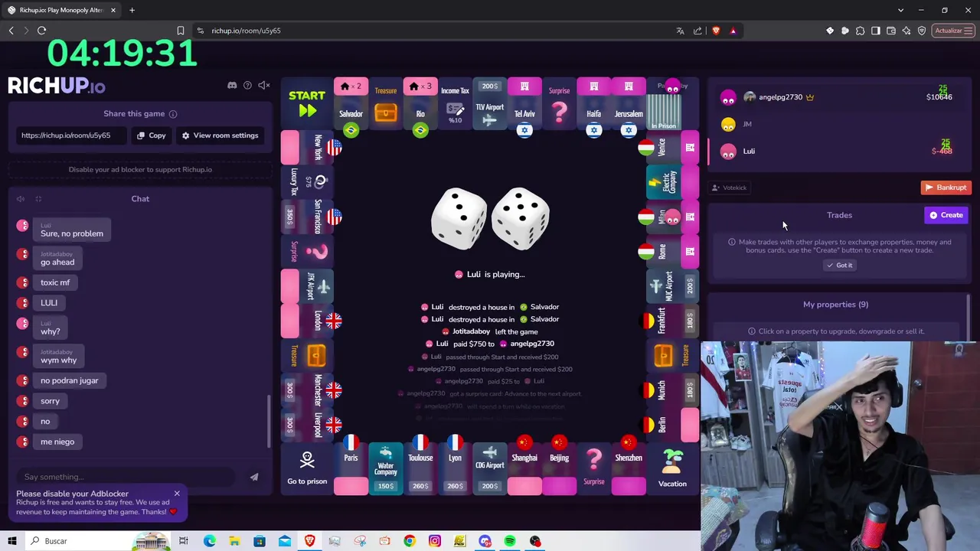Select the room URL field
The width and height of the screenshot is (980, 551).
[x=73, y=135]
